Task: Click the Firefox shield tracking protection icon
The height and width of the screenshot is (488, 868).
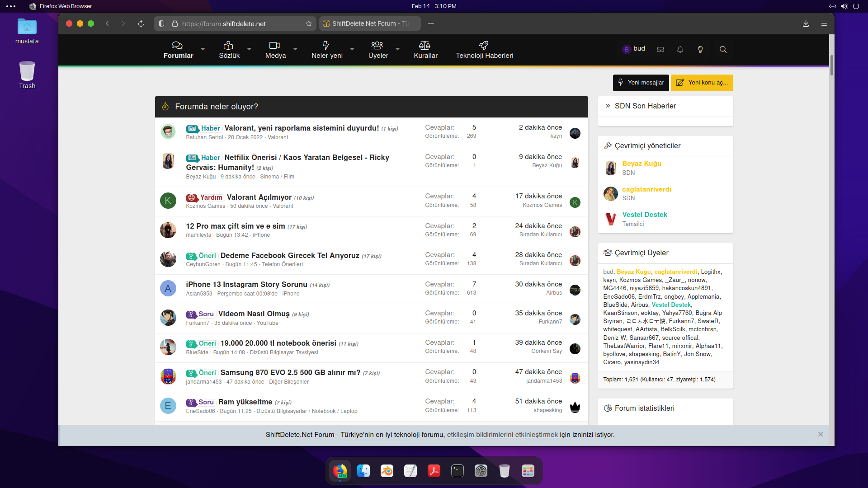Action: 161,23
